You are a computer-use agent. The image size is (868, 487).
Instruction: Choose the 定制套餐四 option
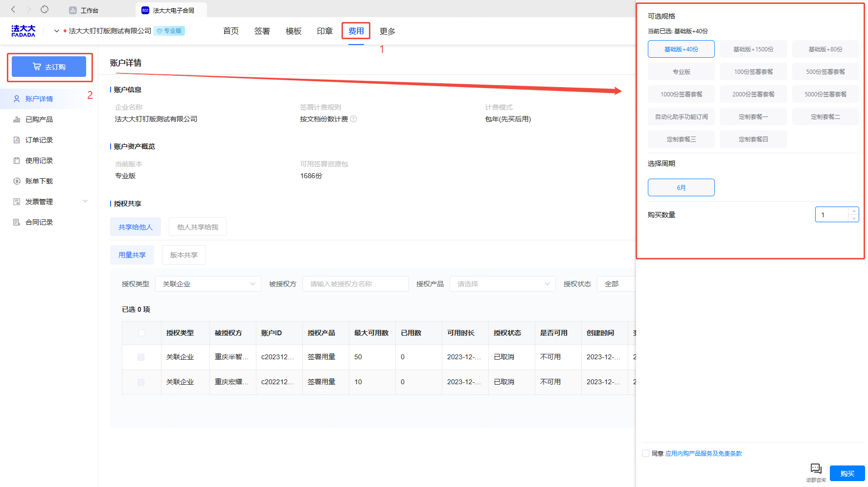click(754, 139)
